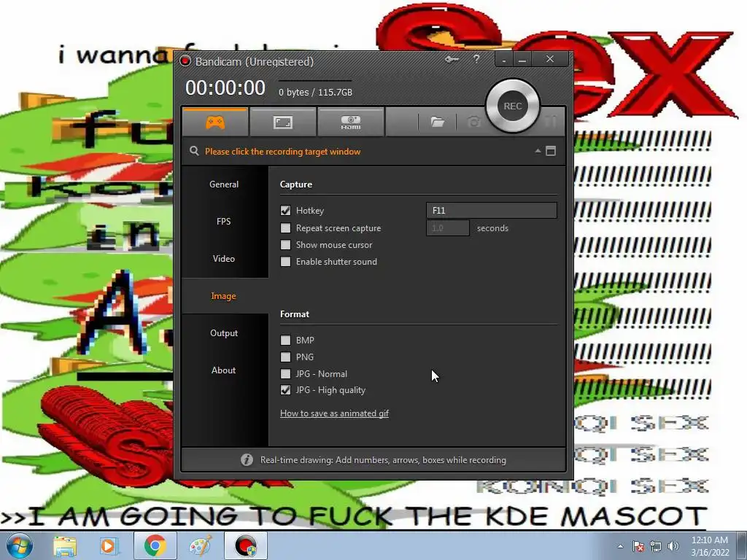This screenshot has width=747, height=560.
Task: Click the info icon in footer
Action: [247, 459]
